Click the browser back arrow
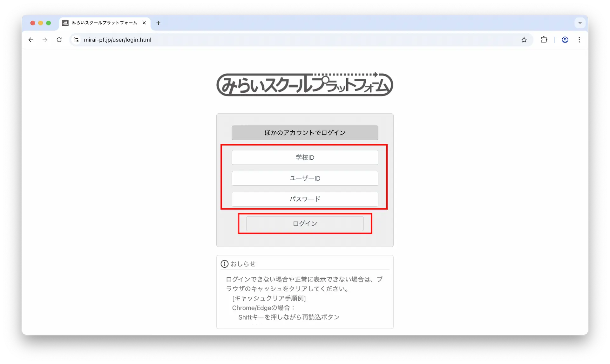Image resolution: width=610 pixels, height=364 pixels. coord(31,40)
